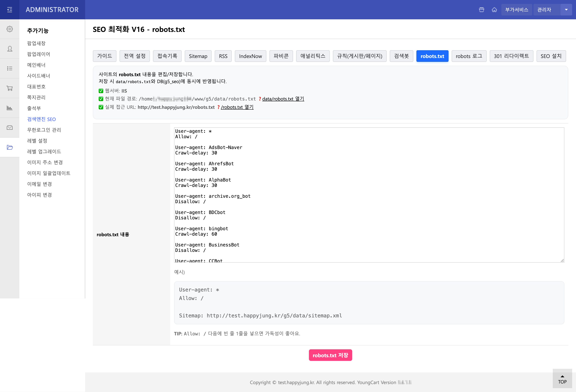Open the shopping cart sidebar icon
Screen dimensions: 576x392
click(10, 88)
